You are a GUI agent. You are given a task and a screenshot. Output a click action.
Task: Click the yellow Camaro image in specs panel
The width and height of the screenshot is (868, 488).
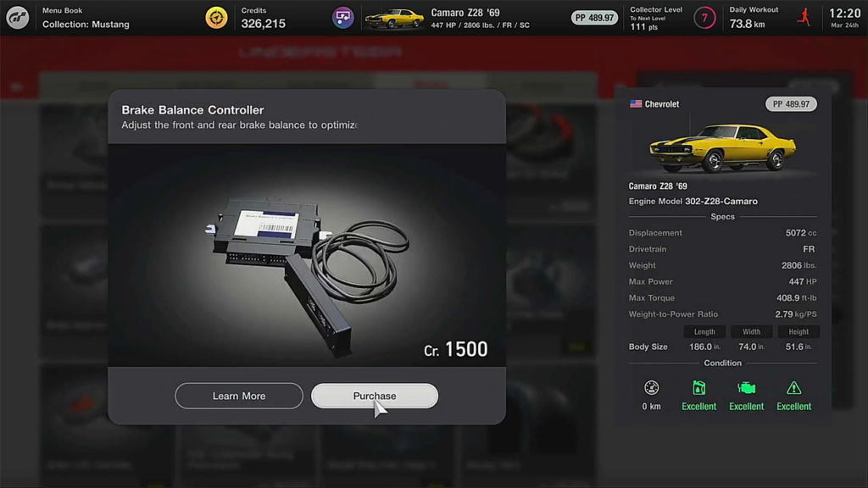(x=722, y=147)
